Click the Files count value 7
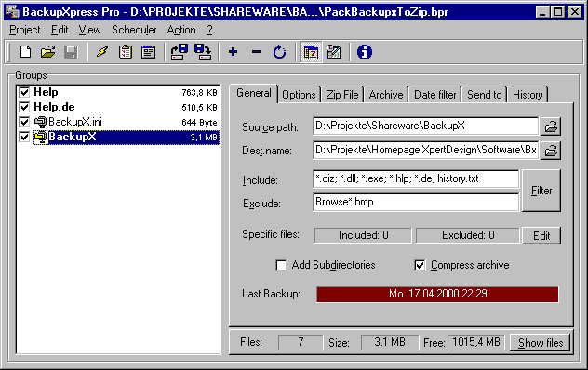The height and width of the screenshot is (370, 588). (x=301, y=342)
